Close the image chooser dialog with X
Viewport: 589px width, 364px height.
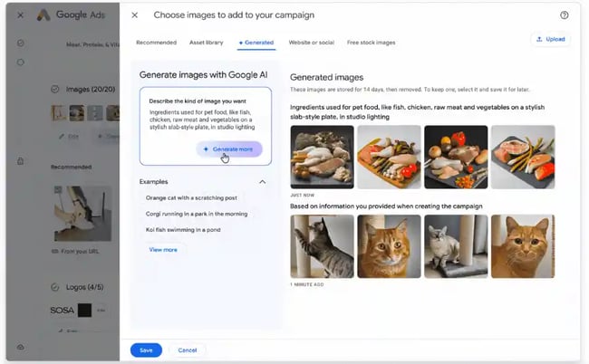tap(135, 15)
